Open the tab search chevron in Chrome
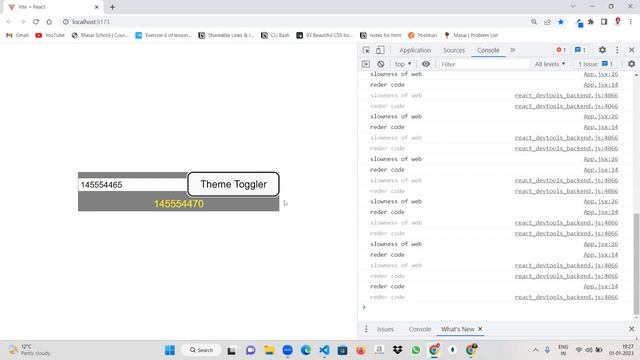640x360 pixels. click(573, 7)
